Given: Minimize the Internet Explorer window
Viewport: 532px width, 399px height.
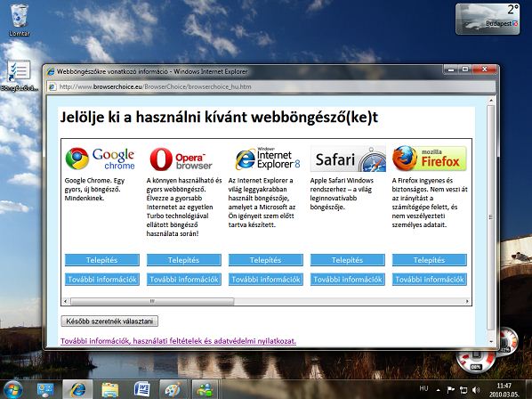Looking at the screenshot, I should coord(451,69).
